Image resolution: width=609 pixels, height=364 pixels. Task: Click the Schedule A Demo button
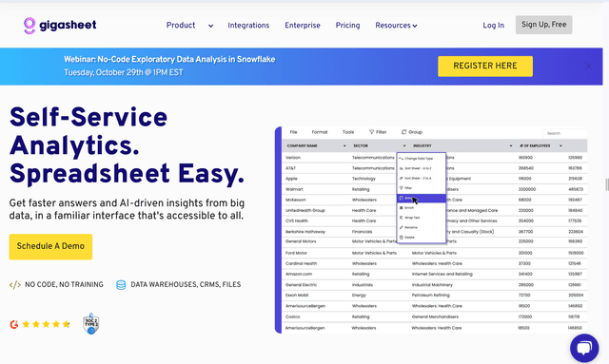50,246
